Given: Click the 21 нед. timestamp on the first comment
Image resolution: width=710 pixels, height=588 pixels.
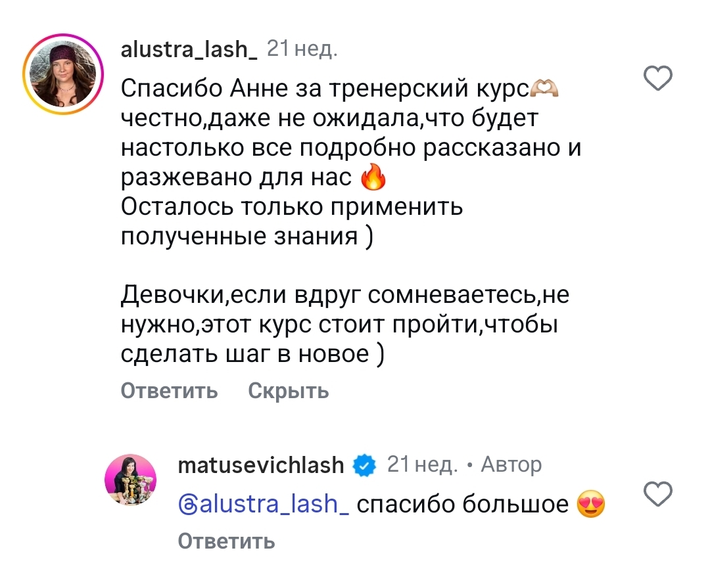Looking at the screenshot, I should [x=302, y=49].
